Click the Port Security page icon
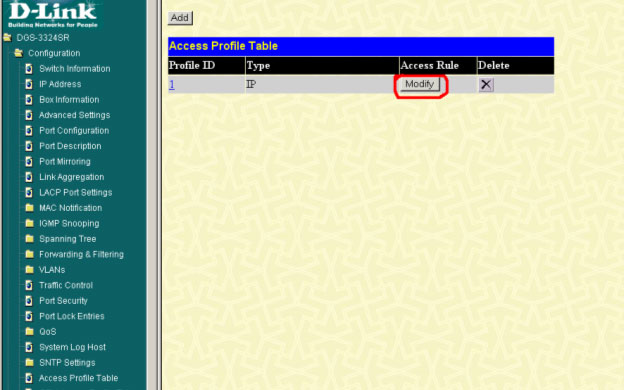Screen dimensions: 625x390 click(x=29, y=301)
